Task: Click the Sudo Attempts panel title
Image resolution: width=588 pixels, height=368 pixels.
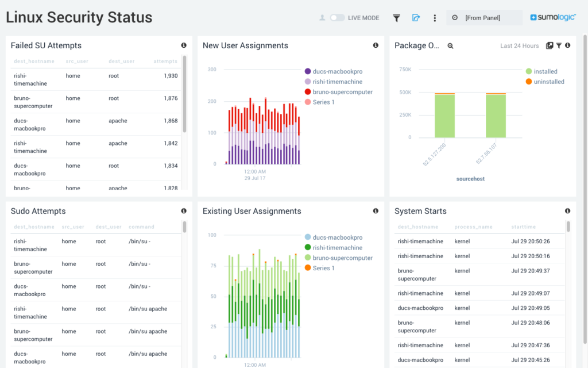Action: pyautogui.click(x=38, y=211)
